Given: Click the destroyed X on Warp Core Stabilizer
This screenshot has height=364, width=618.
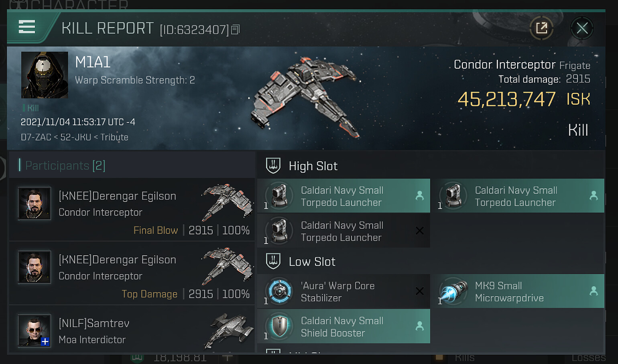Looking at the screenshot, I should click(x=419, y=291).
